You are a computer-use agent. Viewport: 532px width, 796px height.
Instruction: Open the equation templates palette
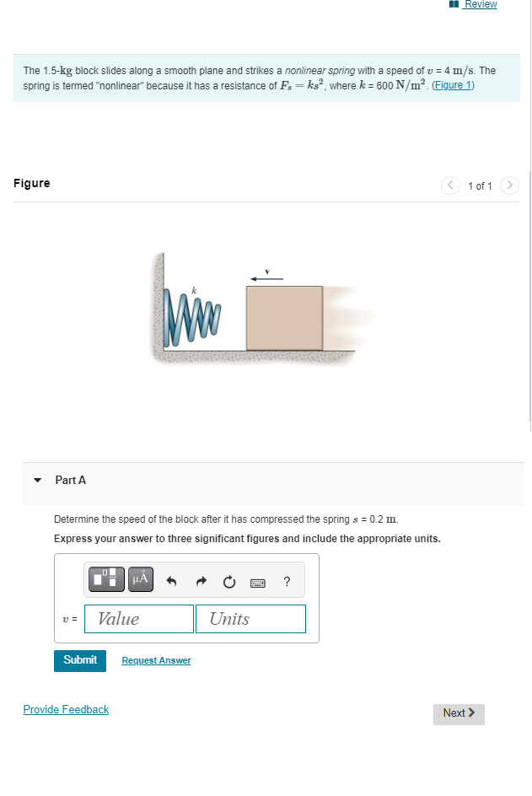pos(105,579)
